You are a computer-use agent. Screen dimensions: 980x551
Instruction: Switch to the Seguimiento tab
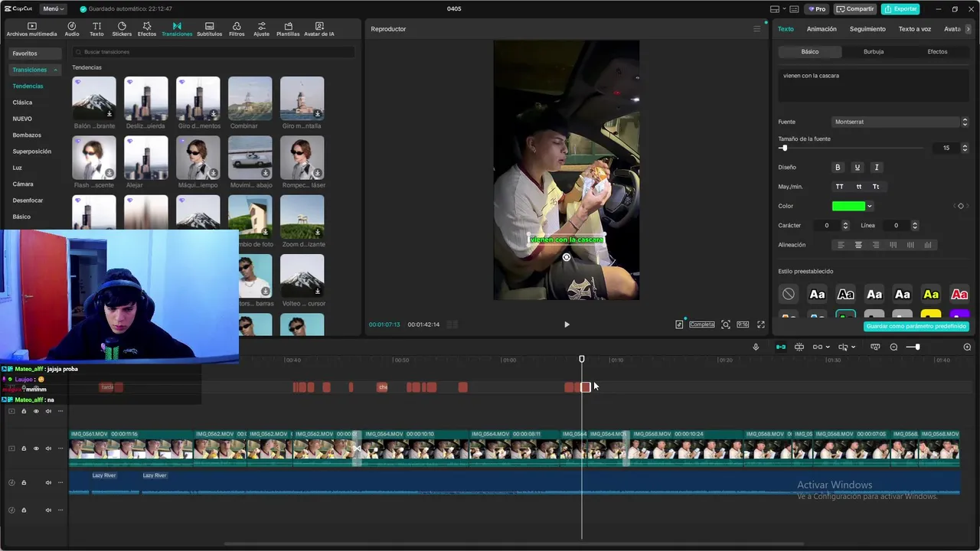pyautogui.click(x=867, y=29)
